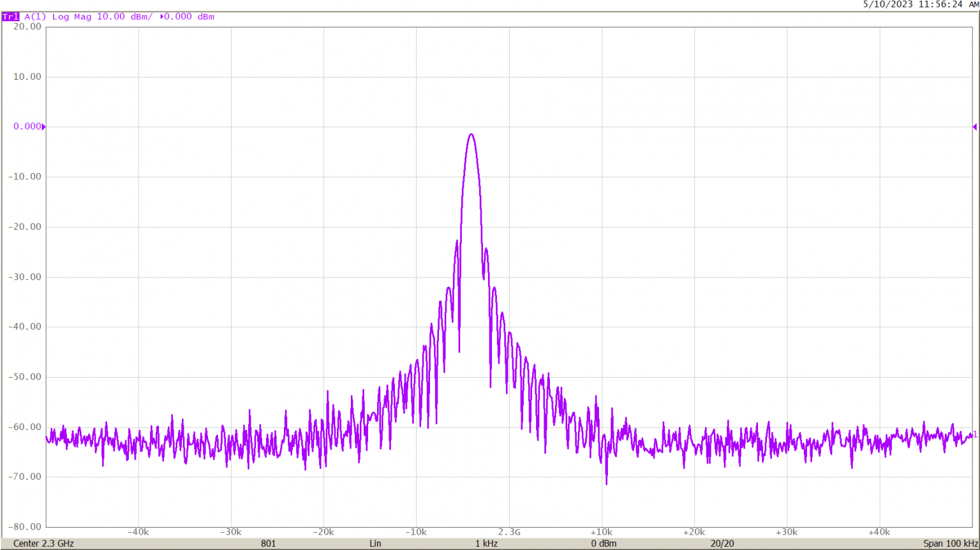This screenshot has width=980, height=550.
Task: Click the right edge reference triangle marker
Action: (976, 128)
